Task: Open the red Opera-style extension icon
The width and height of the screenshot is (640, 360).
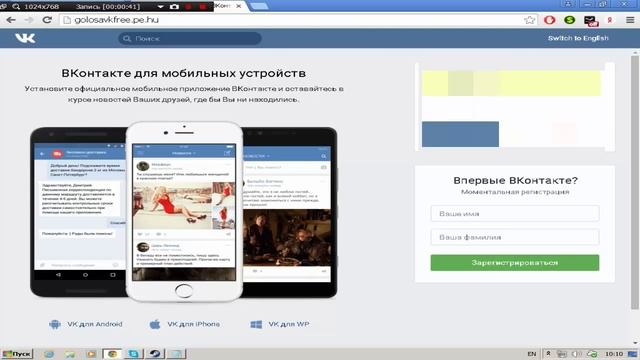Action: 549,20
